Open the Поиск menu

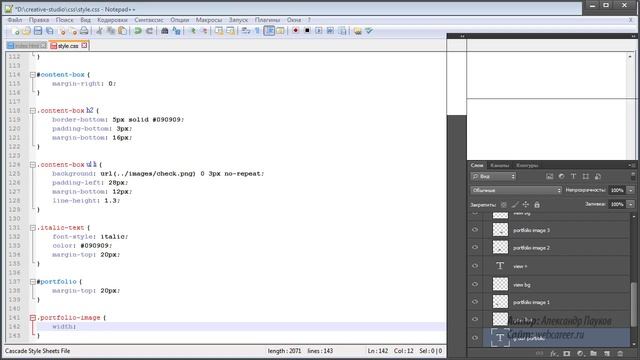(x=64, y=20)
